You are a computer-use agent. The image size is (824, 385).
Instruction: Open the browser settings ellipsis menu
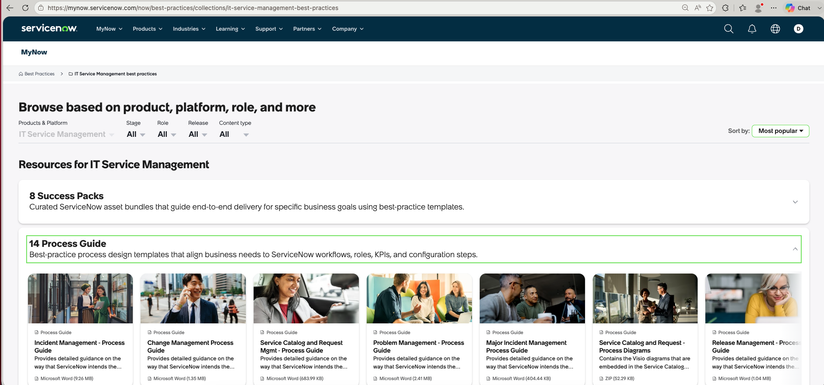pyautogui.click(x=774, y=8)
